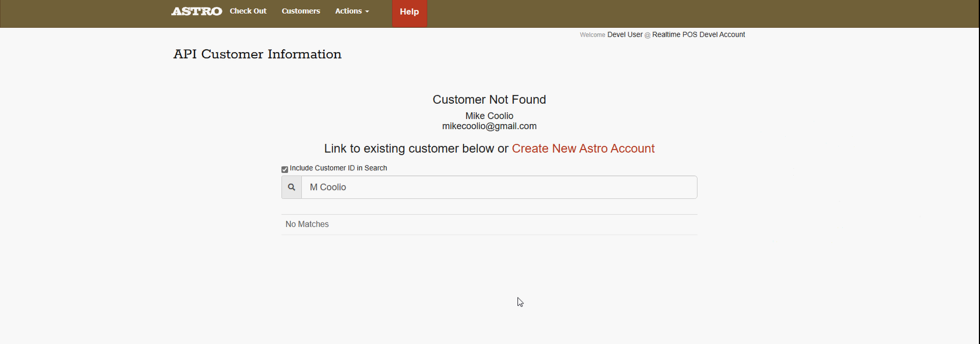Click the caret arrow beside Actions

367,12
